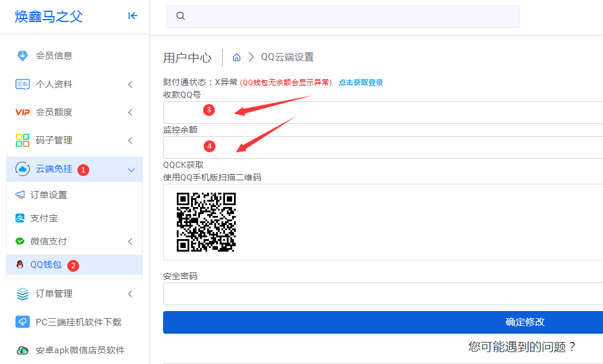The height and width of the screenshot is (364, 603).
Task: Click the 订单管理 layers icon
Action: (22, 294)
